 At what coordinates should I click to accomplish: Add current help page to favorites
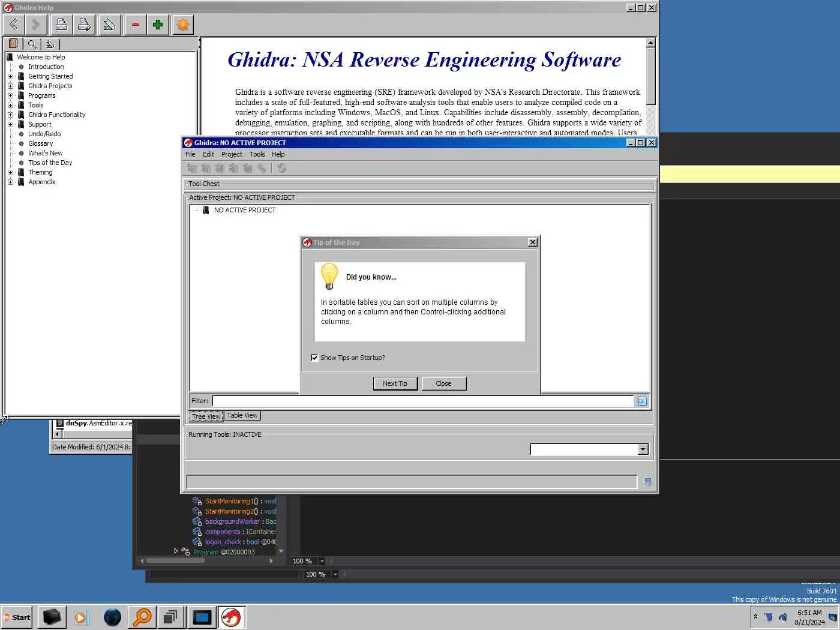[109, 25]
